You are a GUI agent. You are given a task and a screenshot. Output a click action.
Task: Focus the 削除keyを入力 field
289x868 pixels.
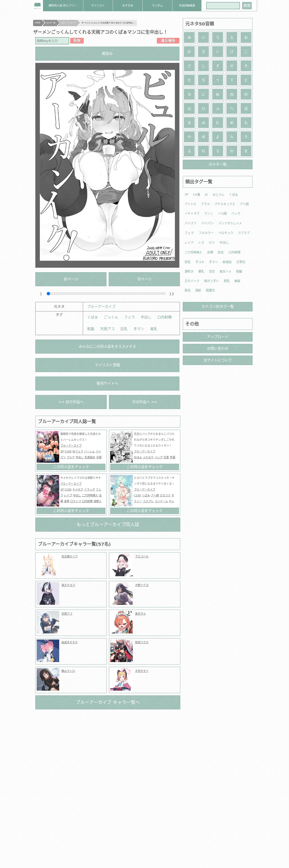(52, 41)
